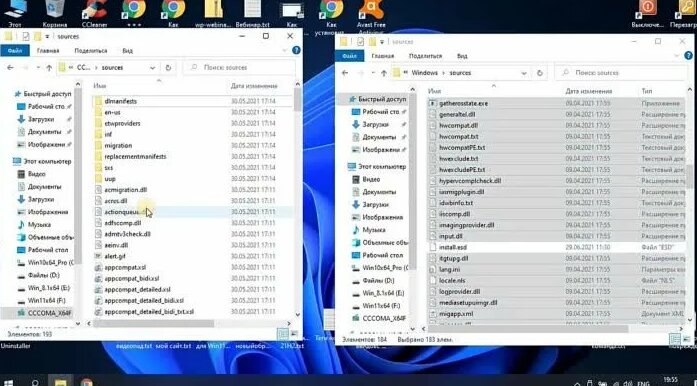Select hwcompat.txt in right window
Image resolution: width=697 pixels, height=386 pixels.
[x=458, y=137]
